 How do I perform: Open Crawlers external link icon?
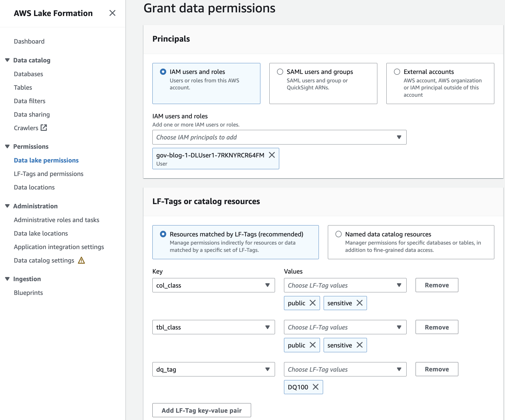[x=44, y=128]
